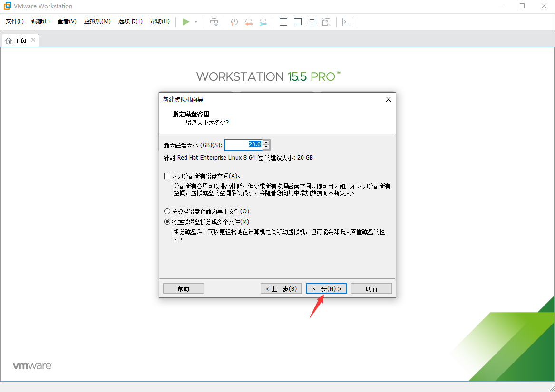Open the 编辑(E) menu
This screenshot has height=392, width=555.
[x=40, y=21]
